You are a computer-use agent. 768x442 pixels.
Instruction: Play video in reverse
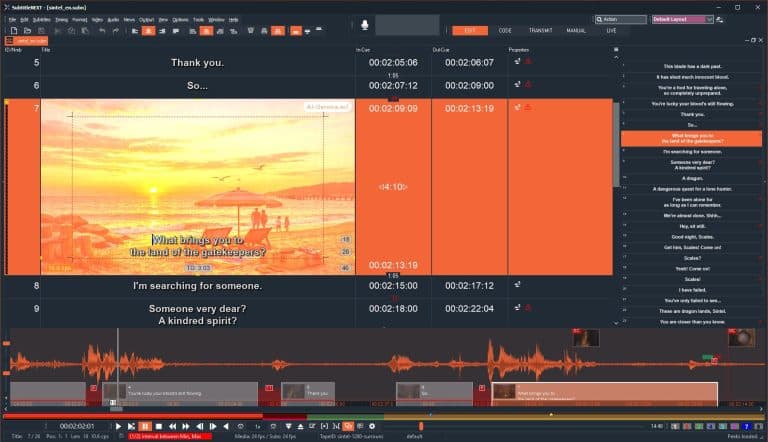pos(226,426)
